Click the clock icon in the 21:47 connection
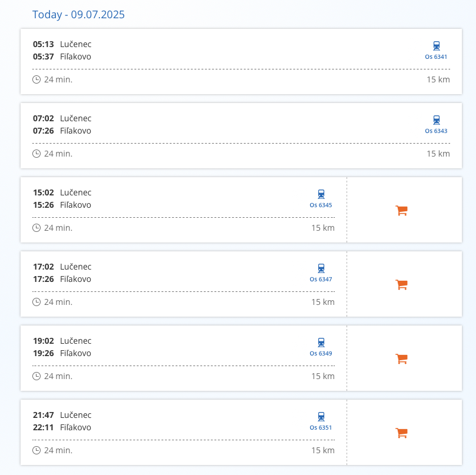This screenshot has height=475, width=476. coord(36,450)
